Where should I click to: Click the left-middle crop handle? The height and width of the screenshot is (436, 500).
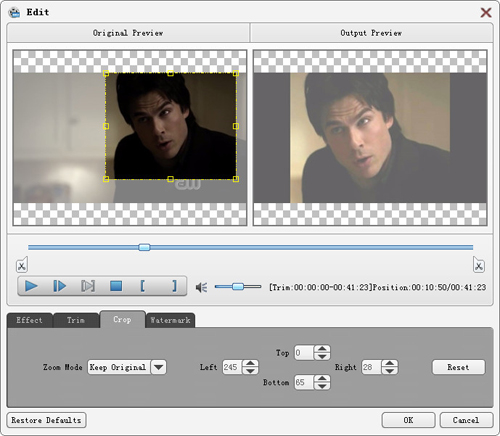pyautogui.click(x=106, y=126)
